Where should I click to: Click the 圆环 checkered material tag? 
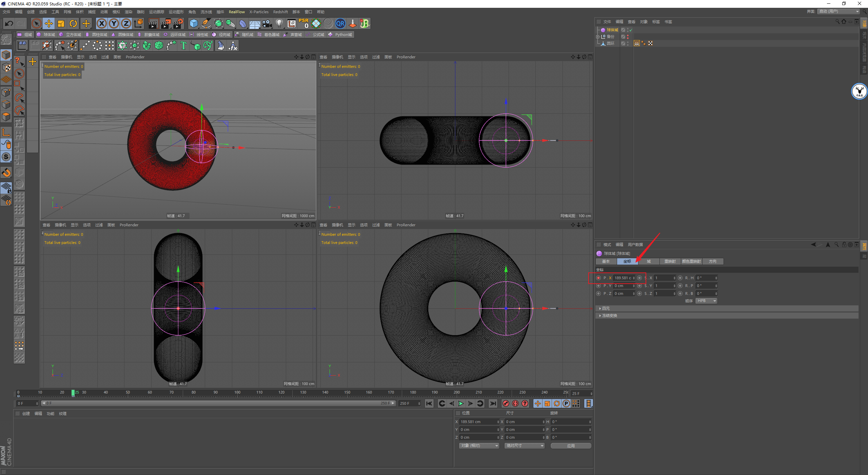pos(650,43)
